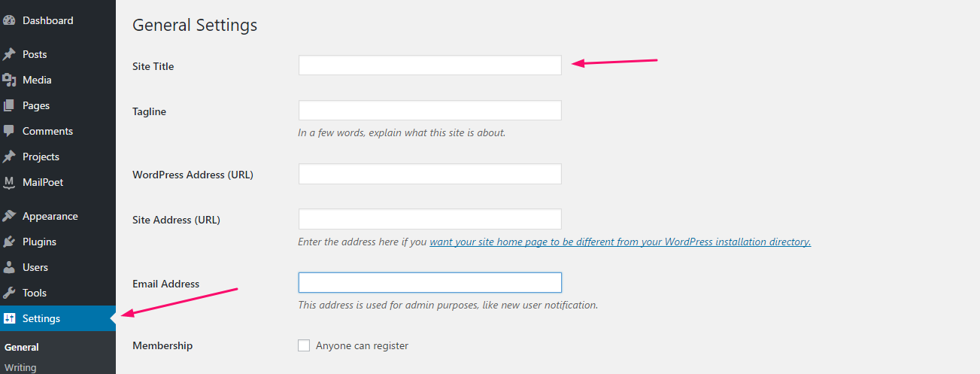The image size is (980, 374).
Task: Focus the Email Address text field
Action: pyautogui.click(x=430, y=282)
